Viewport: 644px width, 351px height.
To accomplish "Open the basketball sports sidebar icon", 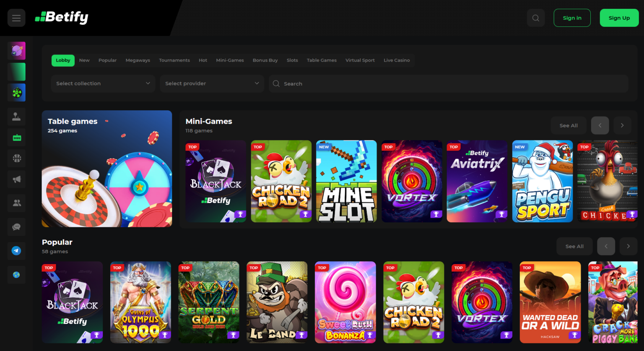I will pos(16,159).
